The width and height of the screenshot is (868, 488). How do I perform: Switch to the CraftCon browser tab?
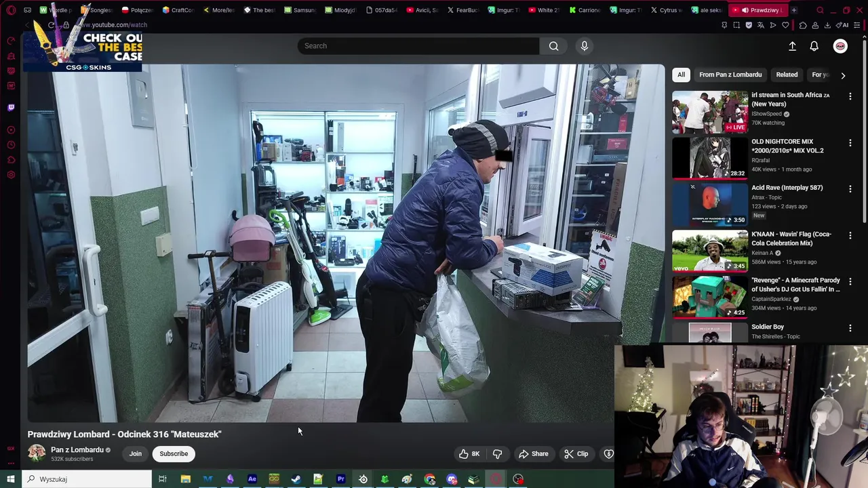(178, 10)
